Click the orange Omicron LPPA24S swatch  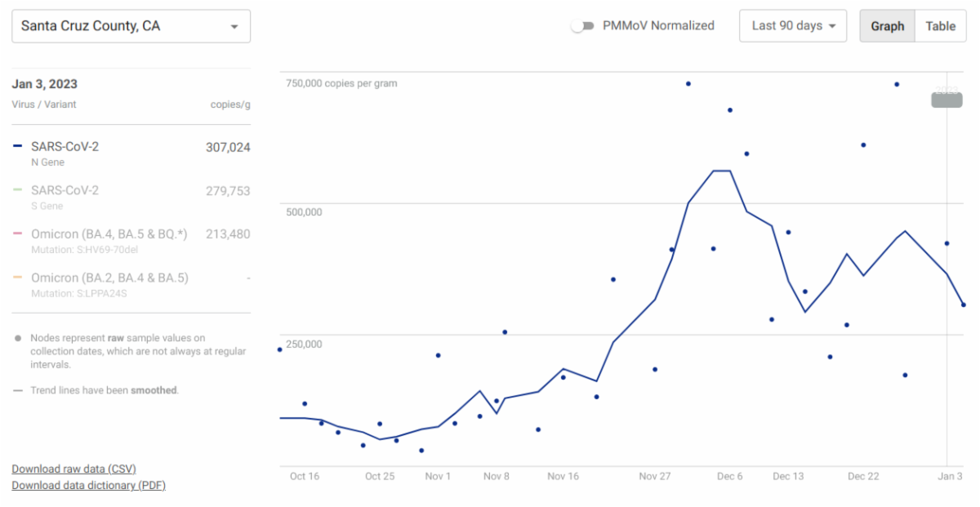(x=18, y=278)
